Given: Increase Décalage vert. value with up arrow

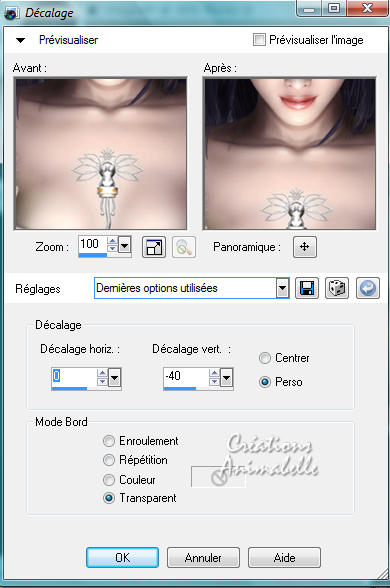Looking at the screenshot, I should 214,372.
